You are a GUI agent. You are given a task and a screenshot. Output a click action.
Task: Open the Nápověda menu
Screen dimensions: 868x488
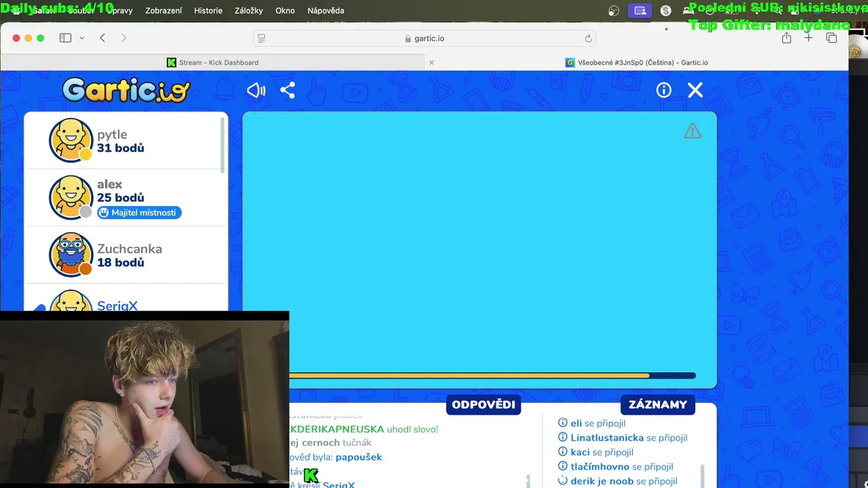[325, 11]
